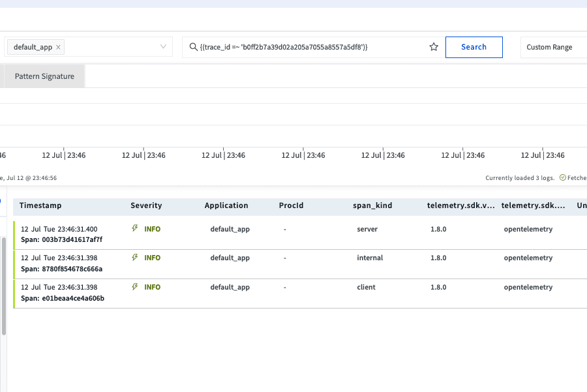Viewport: 587px width, 392px height.
Task: Click the green check icon beside Fetched status
Action: coord(563,177)
